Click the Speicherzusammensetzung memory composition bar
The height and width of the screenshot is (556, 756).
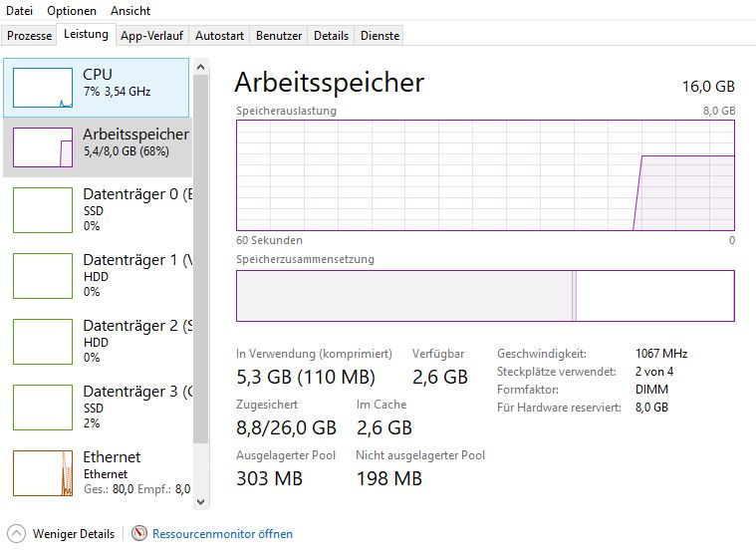(x=484, y=296)
